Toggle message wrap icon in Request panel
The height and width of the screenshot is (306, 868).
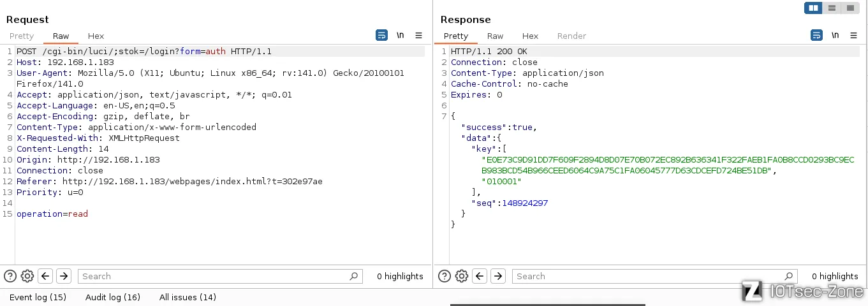click(381, 35)
